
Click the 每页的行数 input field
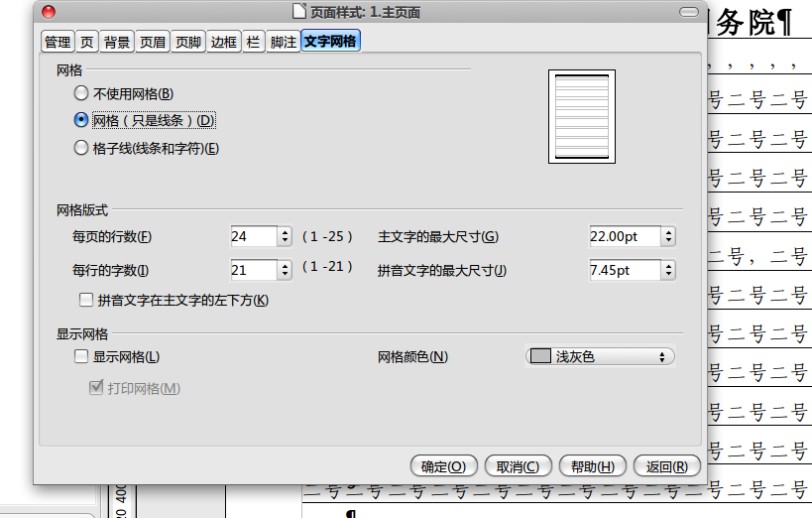[254, 236]
